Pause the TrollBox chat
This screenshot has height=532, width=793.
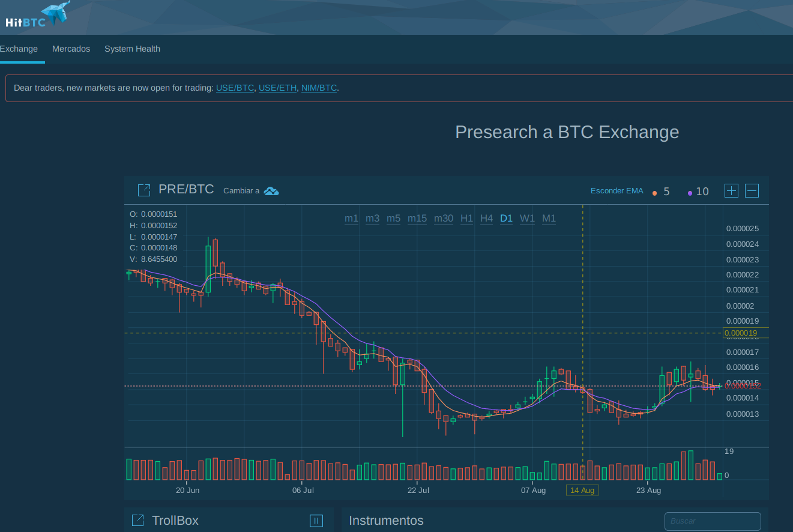316,521
